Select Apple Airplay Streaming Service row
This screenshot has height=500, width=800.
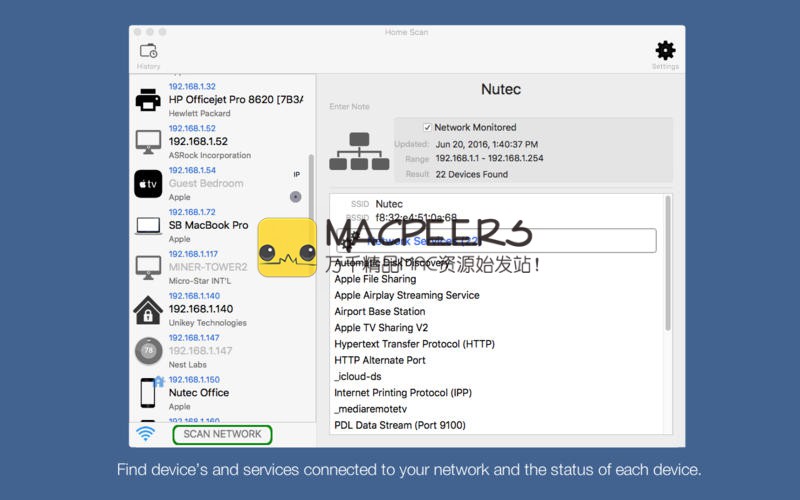407,295
